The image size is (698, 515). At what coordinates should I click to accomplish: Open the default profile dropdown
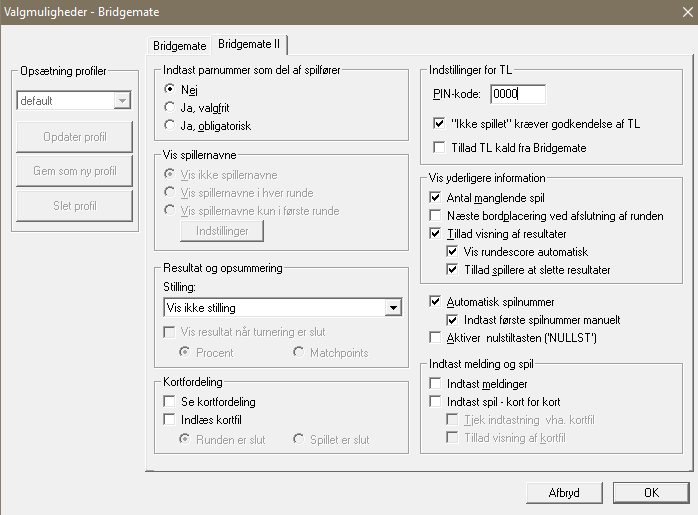(x=122, y=101)
